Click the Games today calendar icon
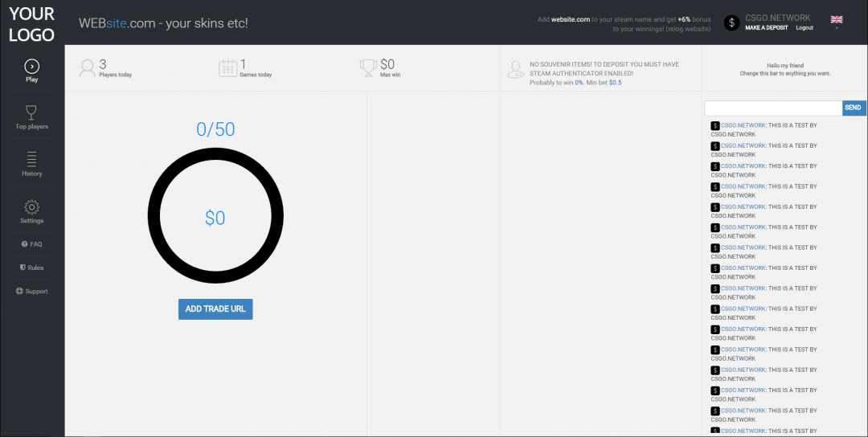This screenshot has width=868, height=437. (x=227, y=68)
